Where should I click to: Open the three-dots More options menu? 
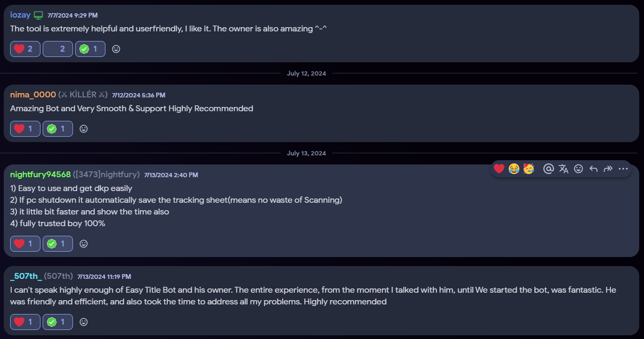point(623,169)
